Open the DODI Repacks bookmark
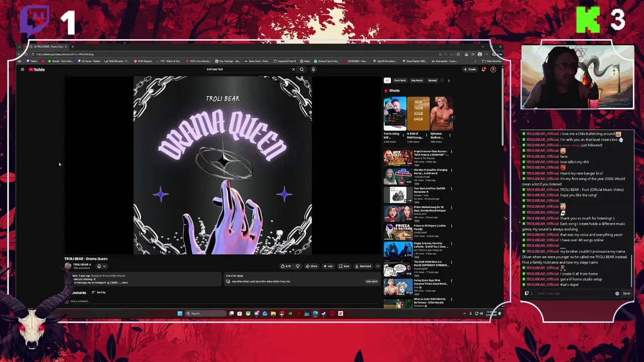Screen dimensions: 644x362 click(x=143, y=61)
